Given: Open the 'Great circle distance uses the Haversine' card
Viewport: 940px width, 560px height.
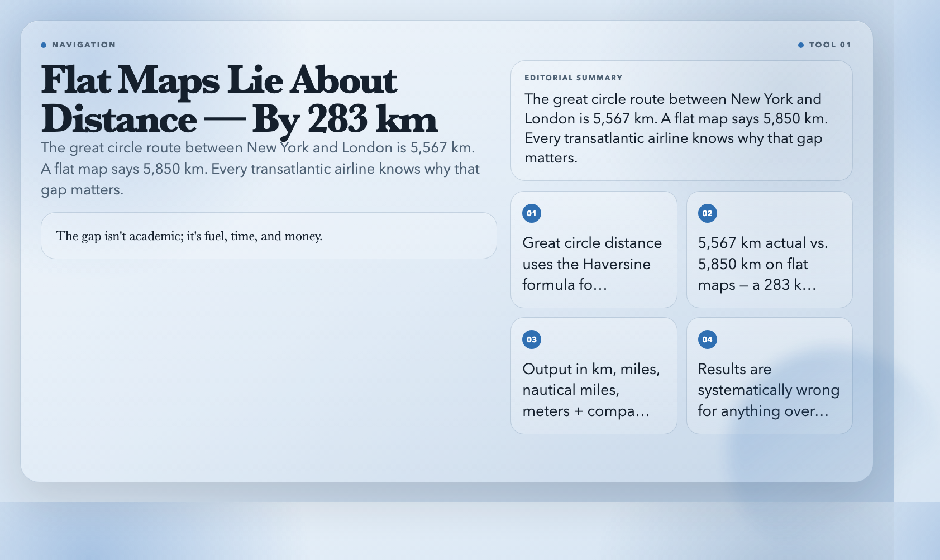Looking at the screenshot, I should click(x=594, y=250).
